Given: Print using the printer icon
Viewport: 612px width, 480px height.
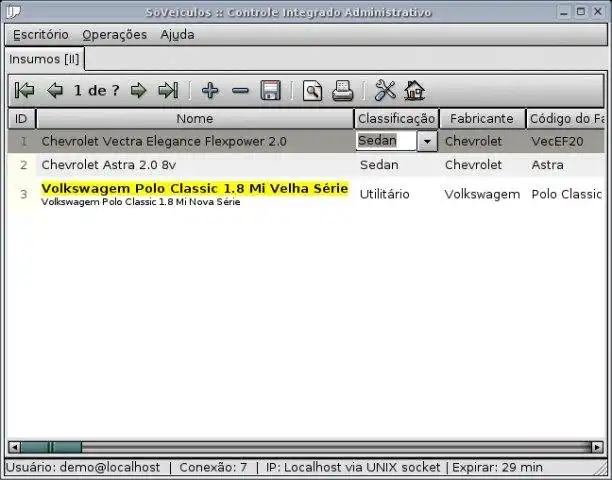Looking at the screenshot, I should click(343, 91).
